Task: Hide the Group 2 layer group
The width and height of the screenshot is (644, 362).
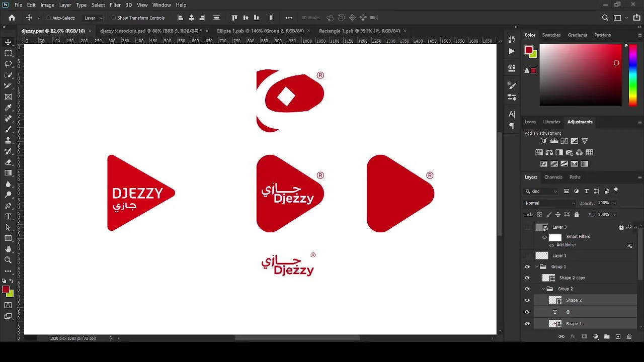Action: click(527, 289)
